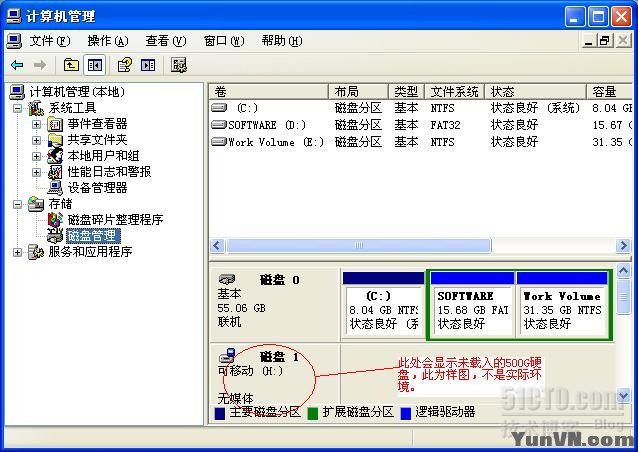Click the disk view vertical scrollbar down arrow
638x452 pixels.
pyautogui.click(x=624, y=395)
